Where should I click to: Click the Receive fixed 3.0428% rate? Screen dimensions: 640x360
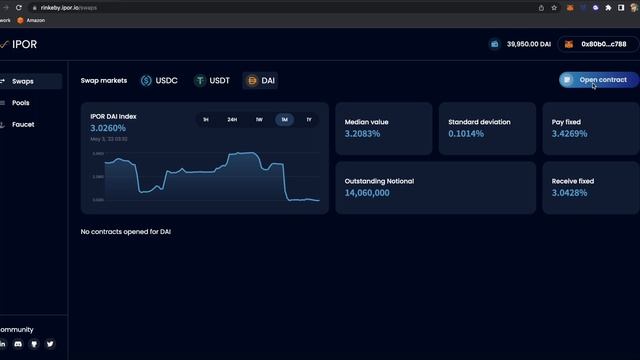point(569,193)
